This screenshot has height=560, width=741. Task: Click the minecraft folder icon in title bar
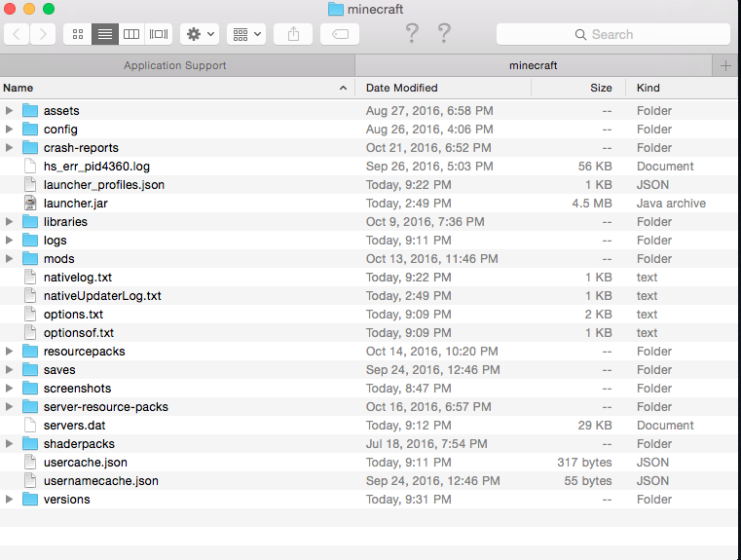coord(336,9)
